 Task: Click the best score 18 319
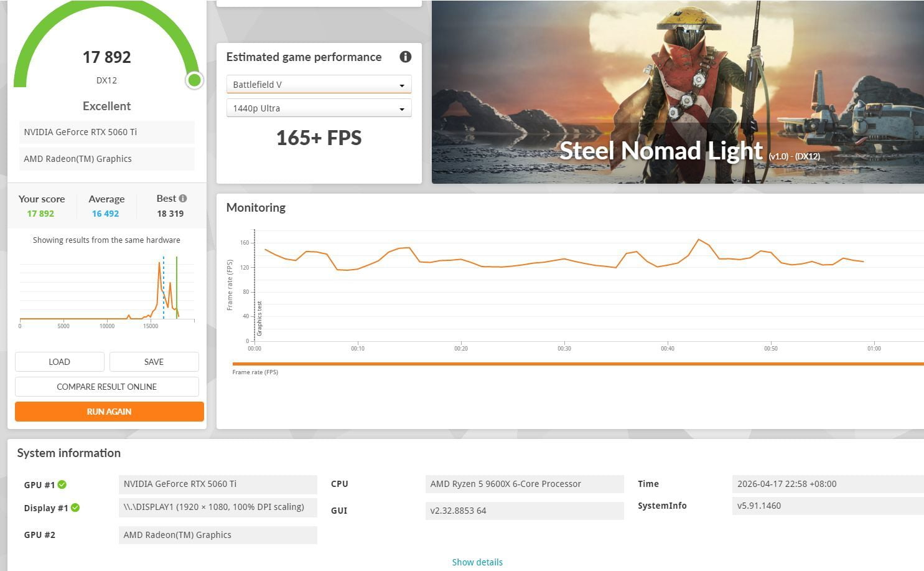[170, 214]
